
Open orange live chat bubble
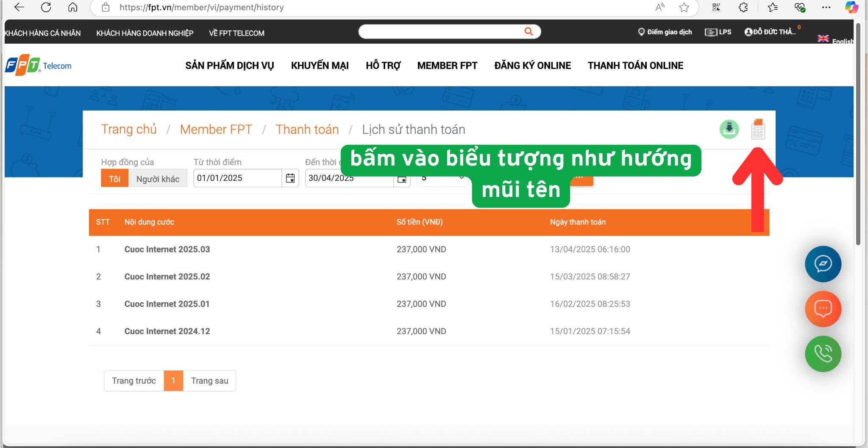[823, 309]
